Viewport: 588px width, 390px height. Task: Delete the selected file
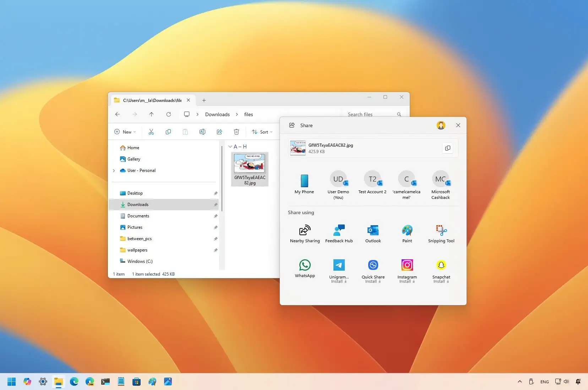(x=236, y=132)
